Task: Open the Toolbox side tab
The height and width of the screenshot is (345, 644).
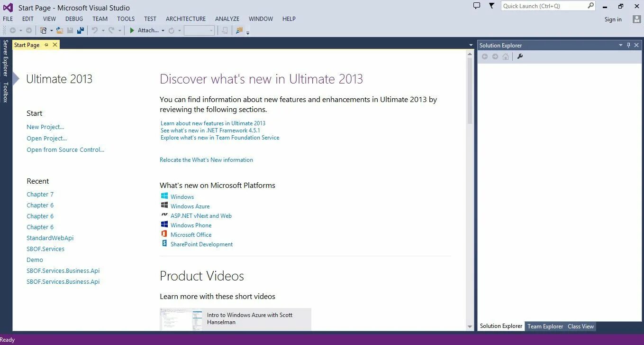Action: (x=5, y=92)
